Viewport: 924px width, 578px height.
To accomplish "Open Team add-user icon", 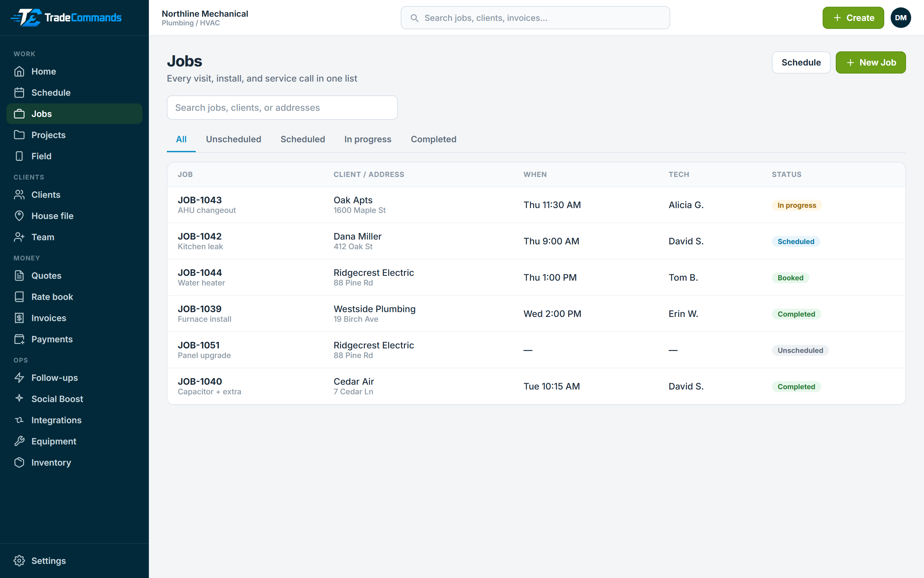I will point(19,237).
